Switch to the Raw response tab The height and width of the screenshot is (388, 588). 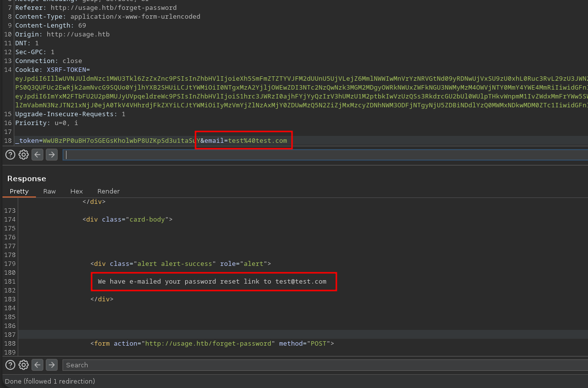[x=49, y=191]
